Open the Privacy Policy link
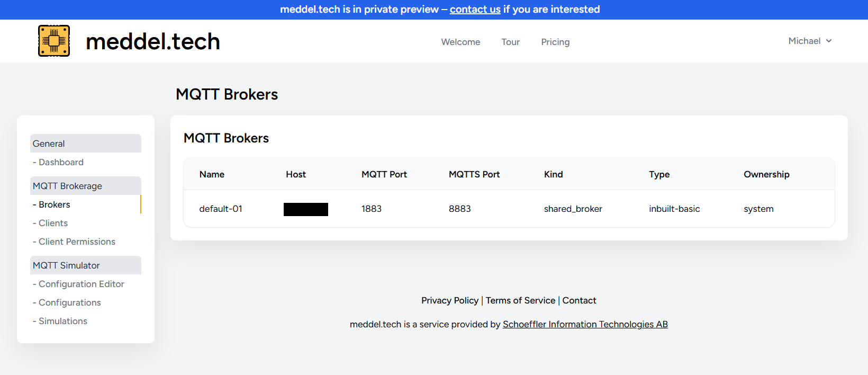868x375 pixels. [450, 300]
